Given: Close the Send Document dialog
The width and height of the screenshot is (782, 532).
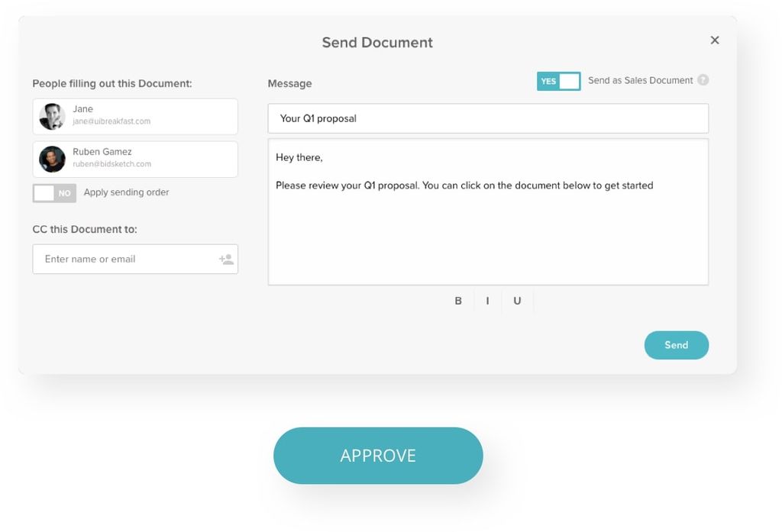Looking at the screenshot, I should (715, 40).
